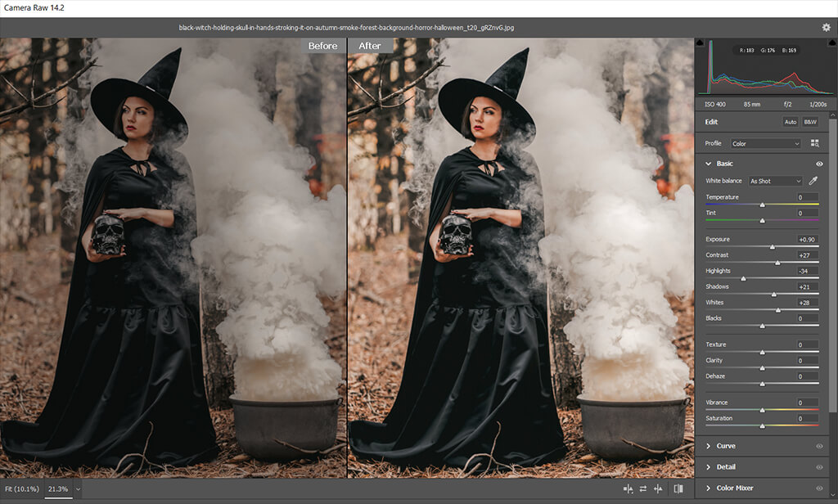Viewport: 838px width, 504px height.
Task: Click the Highlights slider handle
Action: pos(743,278)
